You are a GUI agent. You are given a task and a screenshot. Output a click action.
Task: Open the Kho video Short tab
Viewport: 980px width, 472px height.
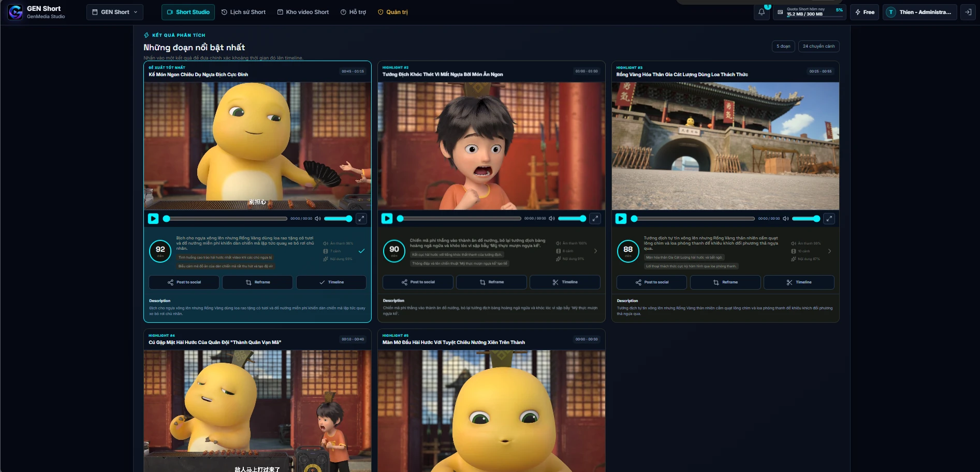pos(303,12)
